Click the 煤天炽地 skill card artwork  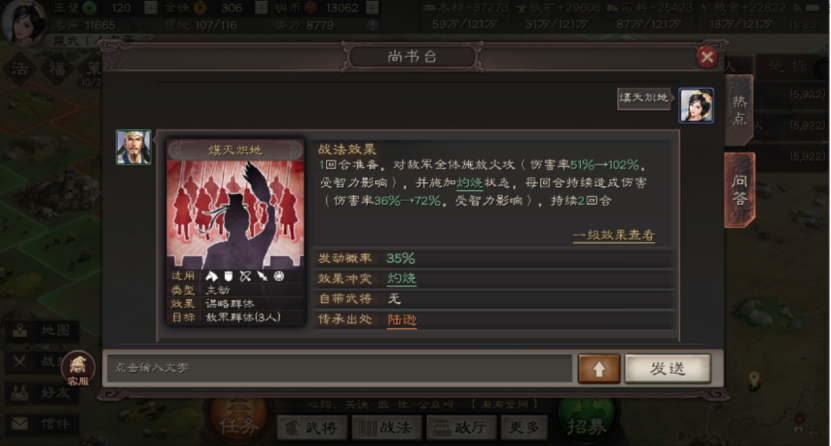pos(235,215)
